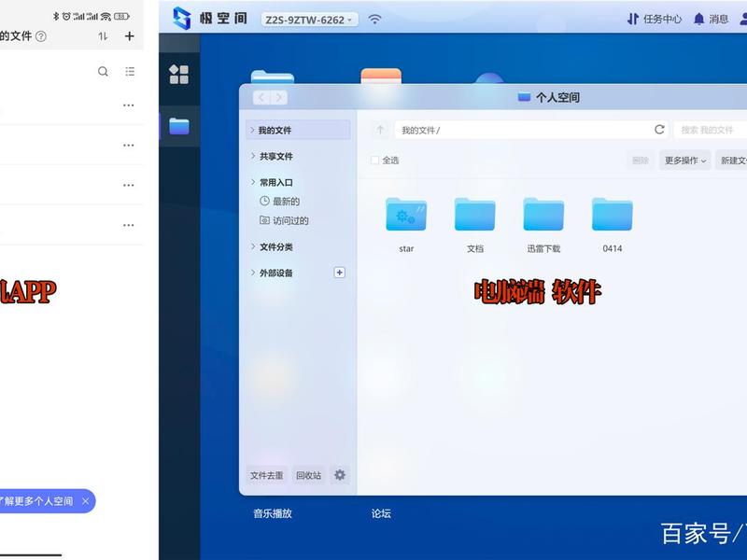This screenshot has height=560, width=747.
Task: Select 访问过的 under 常用入口
Action: pyautogui.click(x=284, y=220)
